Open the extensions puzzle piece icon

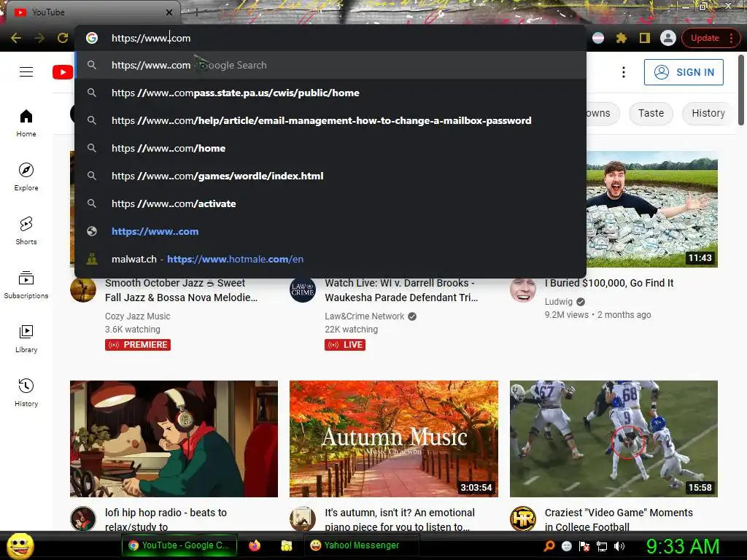(622, 38)
